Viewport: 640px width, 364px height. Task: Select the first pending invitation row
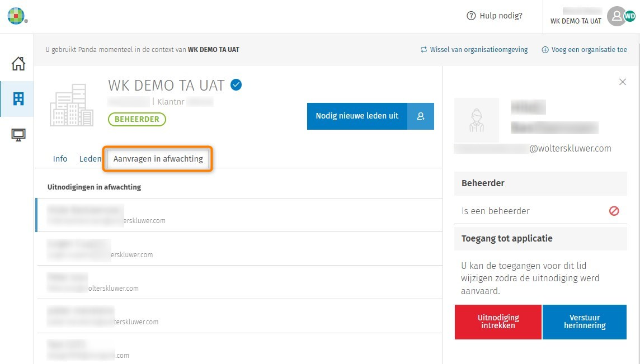tap(239, 215)
